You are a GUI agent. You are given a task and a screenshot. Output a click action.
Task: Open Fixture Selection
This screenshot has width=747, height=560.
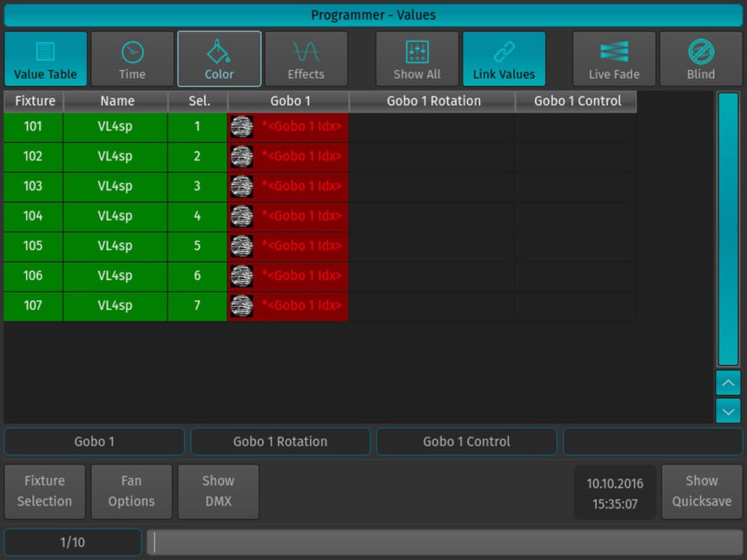(45, 491)
